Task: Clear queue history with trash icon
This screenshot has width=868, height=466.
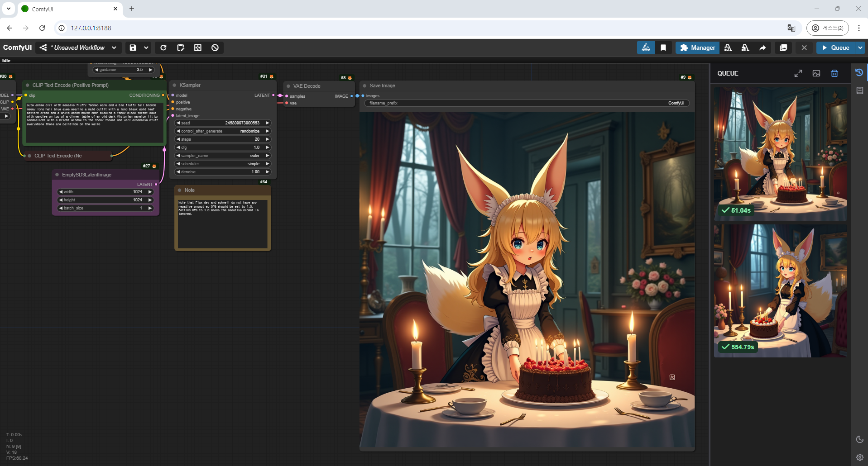Action: 834,73
